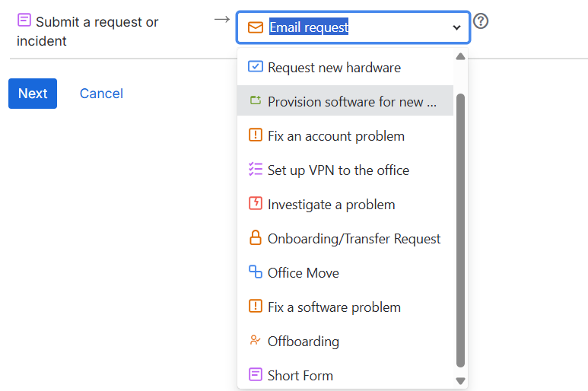Select Set up VPN to the office
588x391 pixels.
[338, 170]
